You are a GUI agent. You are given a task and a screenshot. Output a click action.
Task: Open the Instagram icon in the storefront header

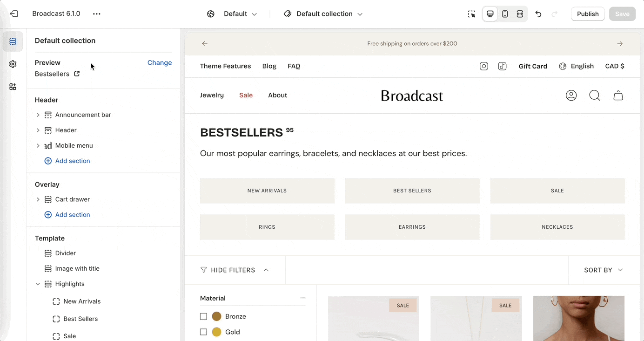(x=484, y=66)
